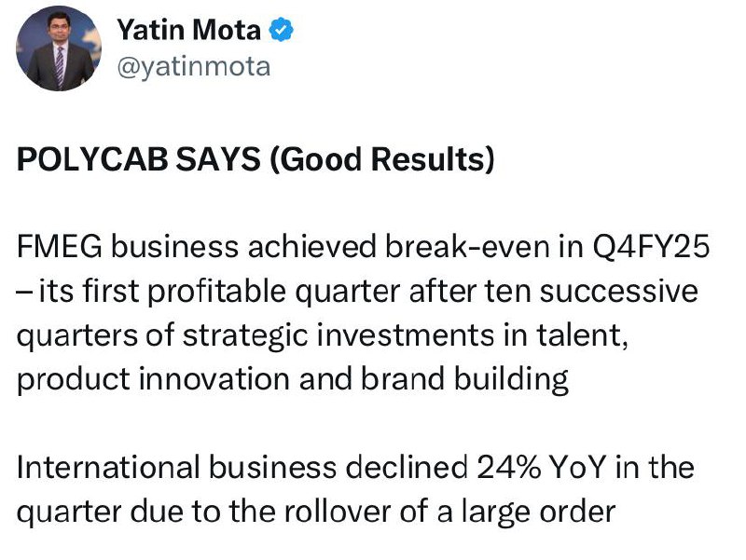Select the '(Good Results)' headline text

click(x=382, y=159)
